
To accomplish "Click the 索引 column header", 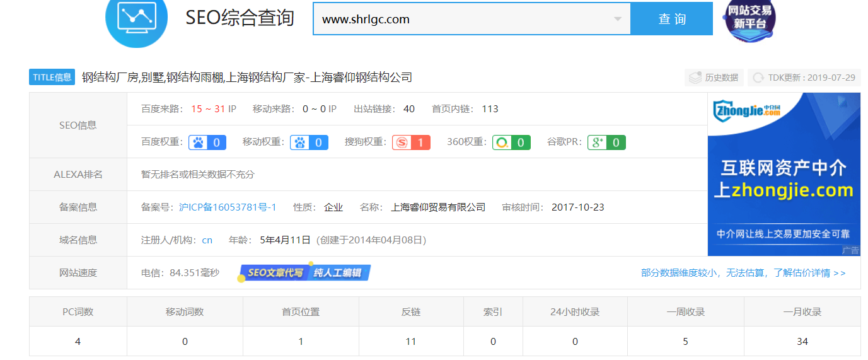I will pos(493,311).
